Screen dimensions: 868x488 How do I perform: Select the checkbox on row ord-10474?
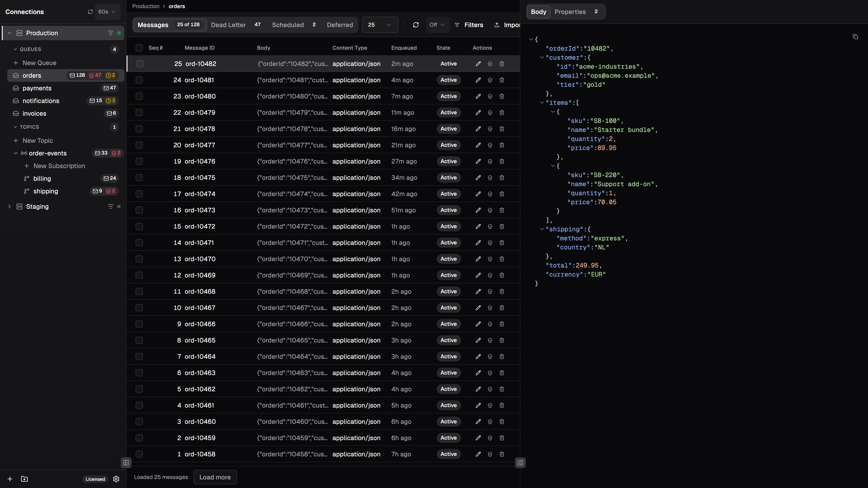(139, 194)
